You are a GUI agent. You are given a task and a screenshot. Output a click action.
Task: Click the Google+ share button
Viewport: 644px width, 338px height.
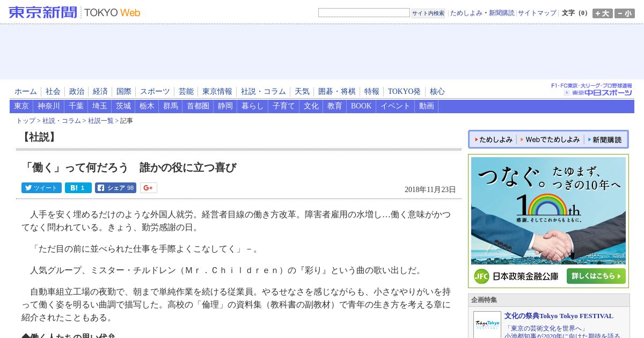(x=149, y=188)
